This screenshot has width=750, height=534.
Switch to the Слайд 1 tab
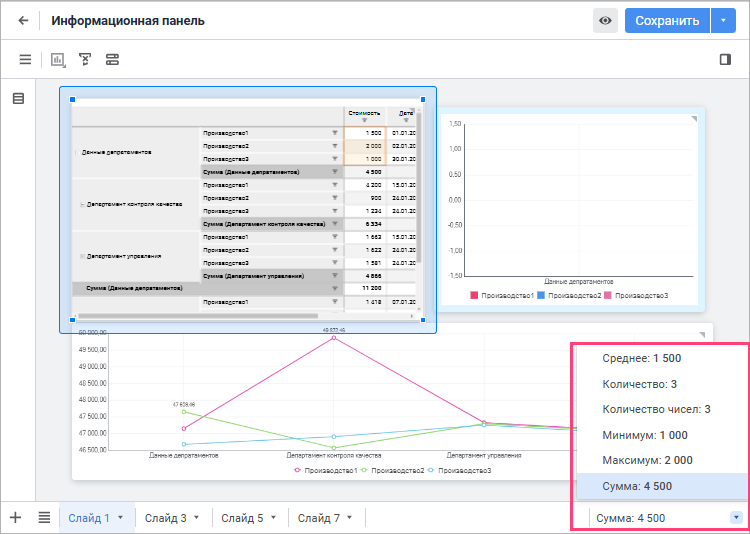tap(89, 518)
